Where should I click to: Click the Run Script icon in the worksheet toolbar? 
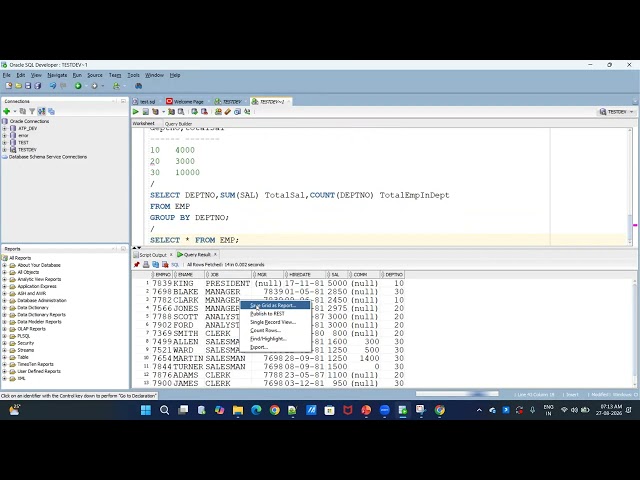pos(145,112)
